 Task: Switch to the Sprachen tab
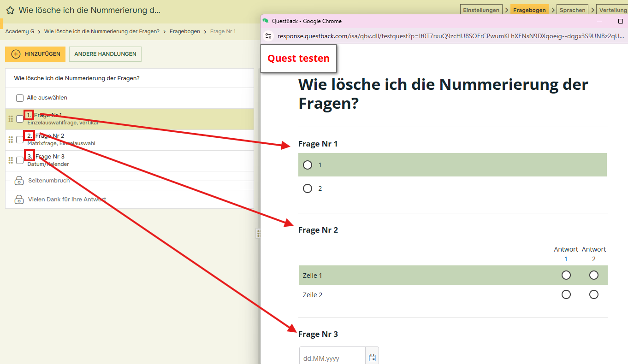coord(572,10)
